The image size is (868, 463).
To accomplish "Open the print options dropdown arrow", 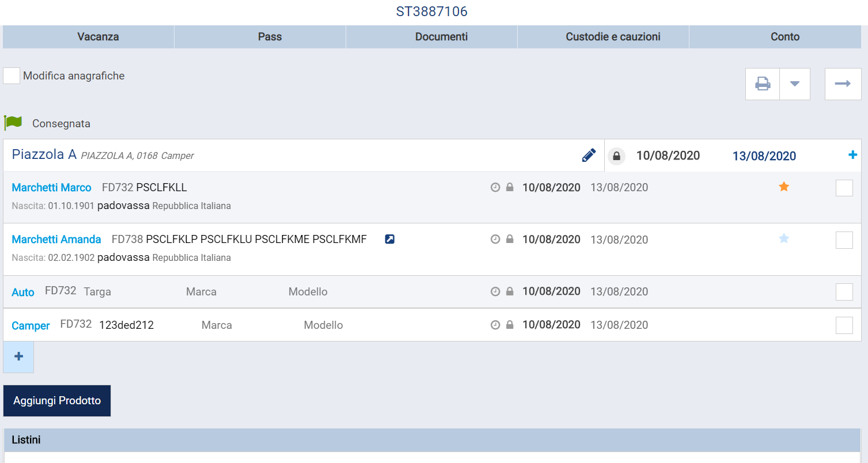I will (x=795, y=84).
